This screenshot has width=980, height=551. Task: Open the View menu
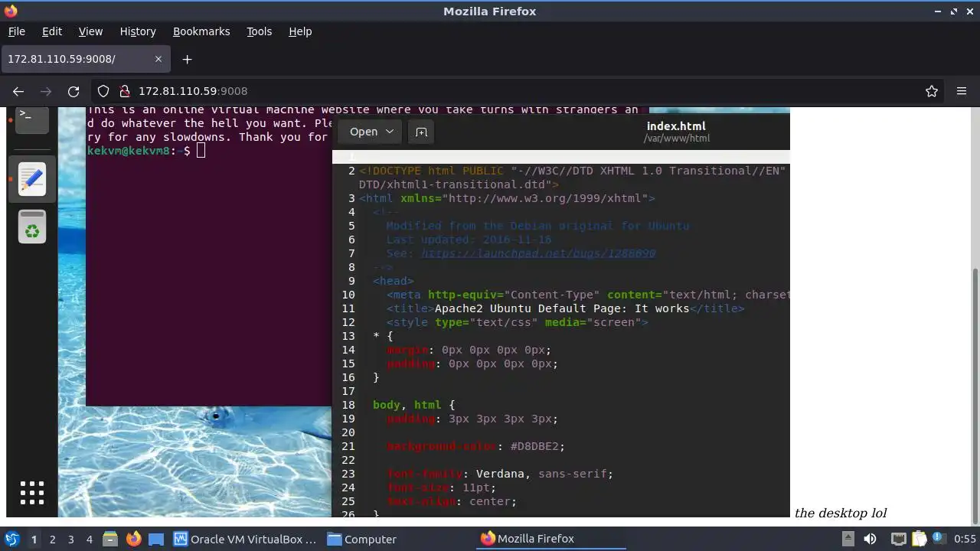pos(90,31)
